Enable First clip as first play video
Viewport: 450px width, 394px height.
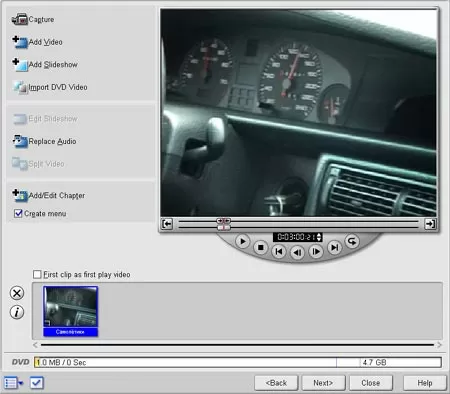pos(37,274)
